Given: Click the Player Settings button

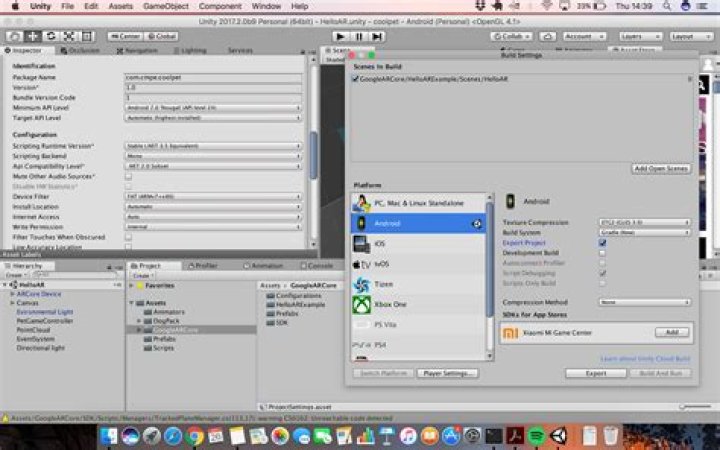Looking at the screenshot, I should point(446,373).
